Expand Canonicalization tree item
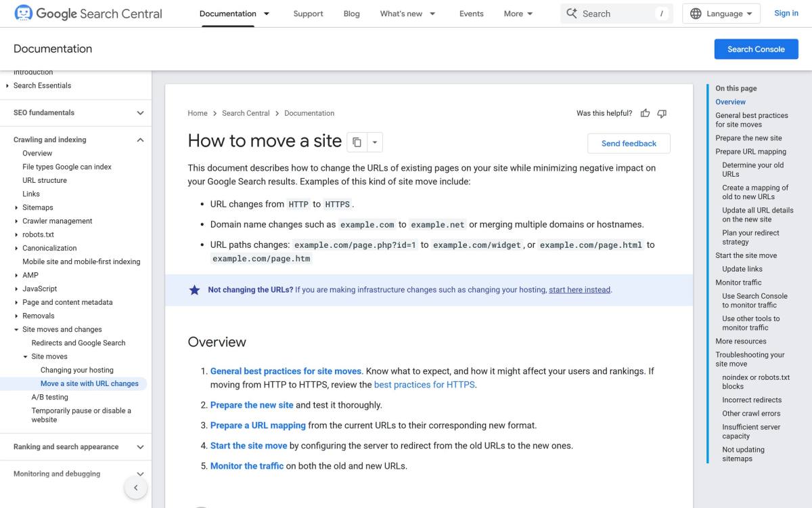Image resolution: width=812 pixels, height=508 pixels. (16, 248)
